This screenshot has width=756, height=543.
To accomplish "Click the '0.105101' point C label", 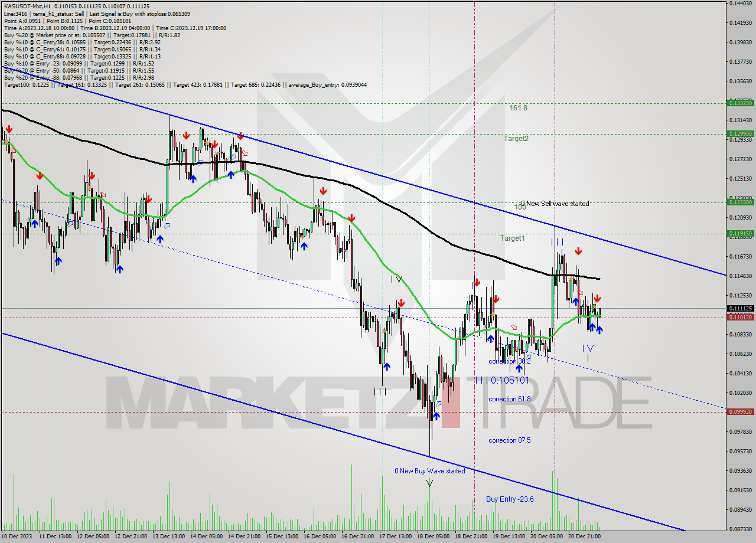I will [509, 380].
